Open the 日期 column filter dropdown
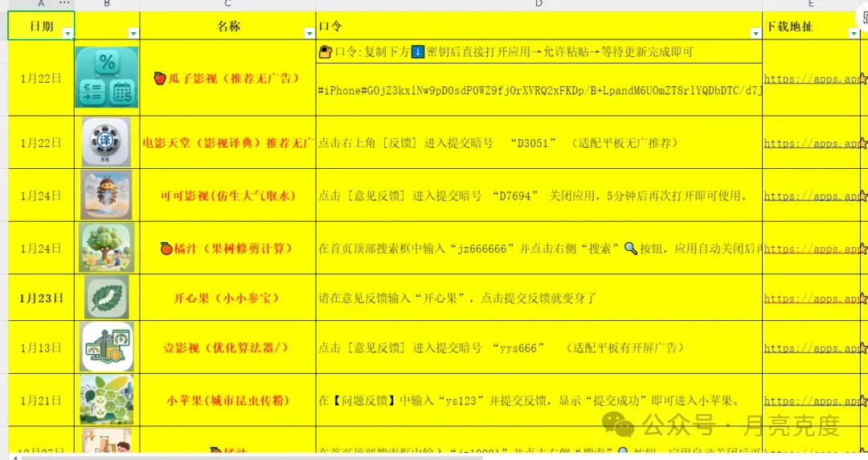This screenshot has width=868, height=460. (x=68, y=34)
